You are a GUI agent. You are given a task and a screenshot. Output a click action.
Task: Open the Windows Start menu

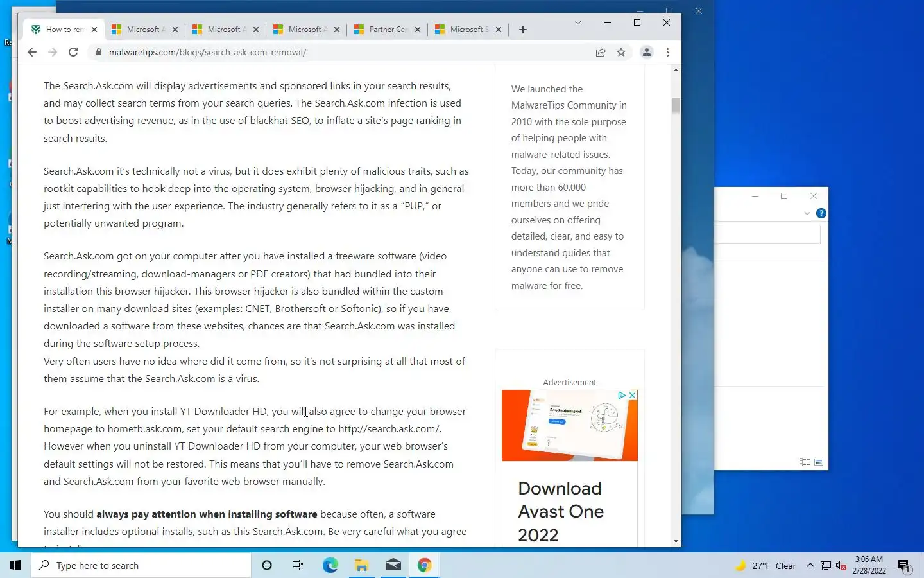click(15, 565)
